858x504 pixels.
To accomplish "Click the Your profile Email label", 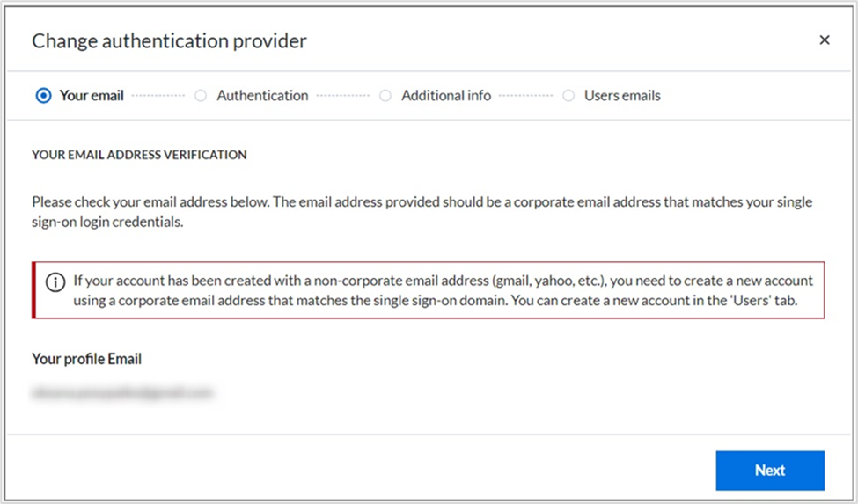I will [86, 359].
